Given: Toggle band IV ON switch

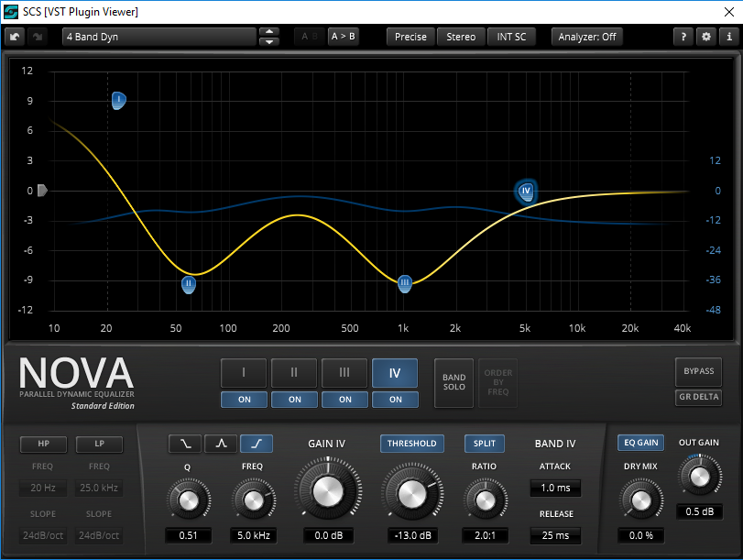Looking at the screenshot, I should (x=395, y=400).
